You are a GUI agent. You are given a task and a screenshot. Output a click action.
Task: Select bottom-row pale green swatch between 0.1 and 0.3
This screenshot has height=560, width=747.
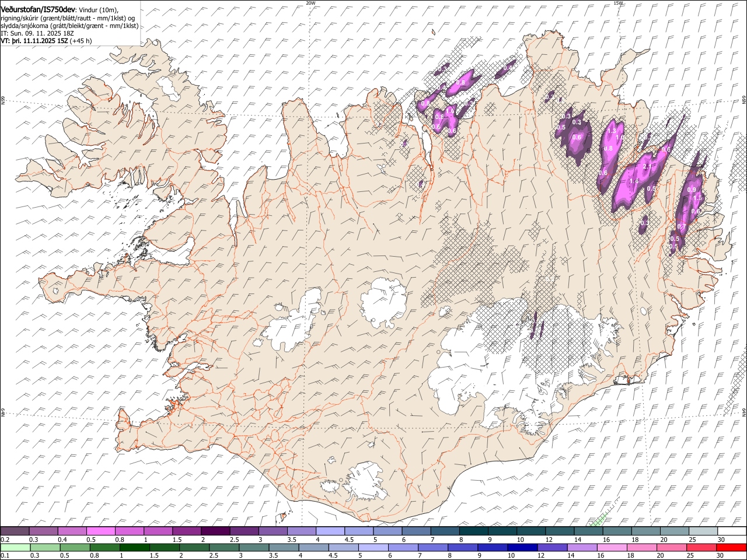(16, 547)
